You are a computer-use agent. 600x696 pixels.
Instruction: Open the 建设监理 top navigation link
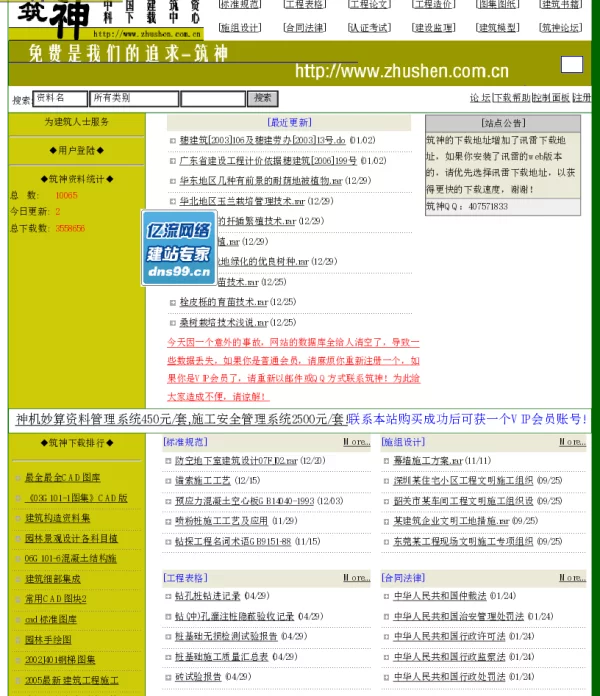pos(434,28)
